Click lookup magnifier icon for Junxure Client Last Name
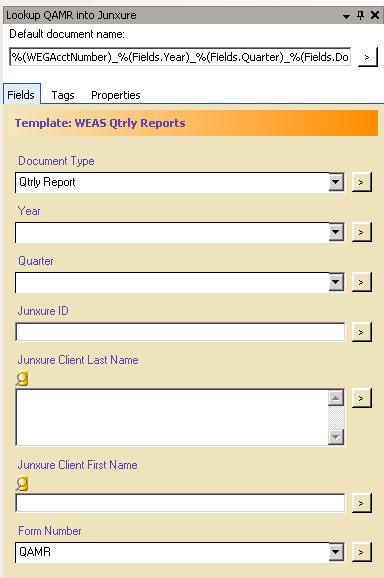The width and height of the screenshot is (384, 578). pyautogui.click(x=22, y=378)
